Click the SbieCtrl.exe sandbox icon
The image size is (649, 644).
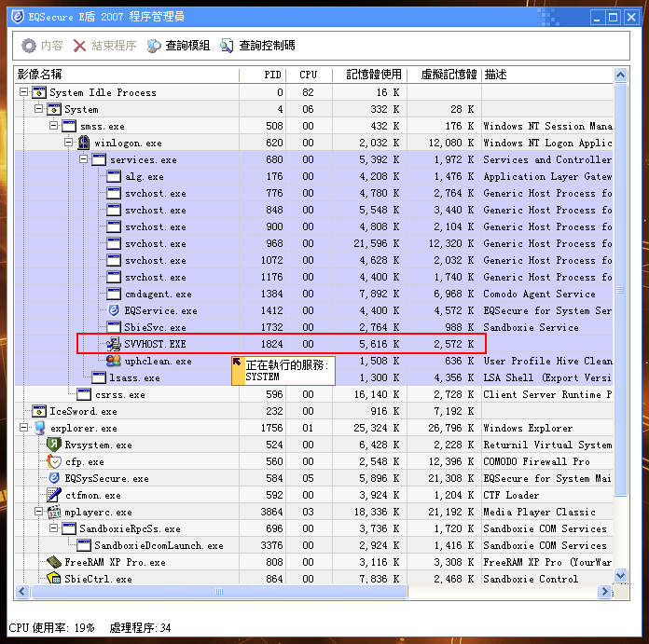point(54,578)
